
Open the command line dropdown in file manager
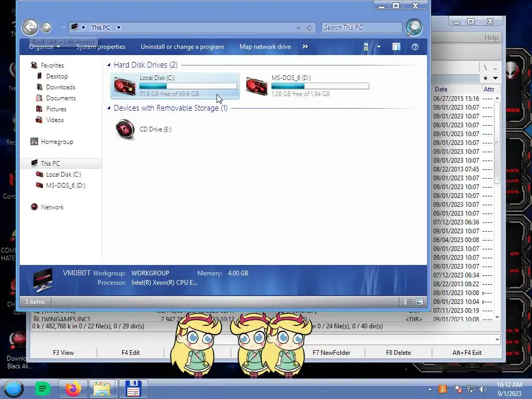tap(497, 339)
